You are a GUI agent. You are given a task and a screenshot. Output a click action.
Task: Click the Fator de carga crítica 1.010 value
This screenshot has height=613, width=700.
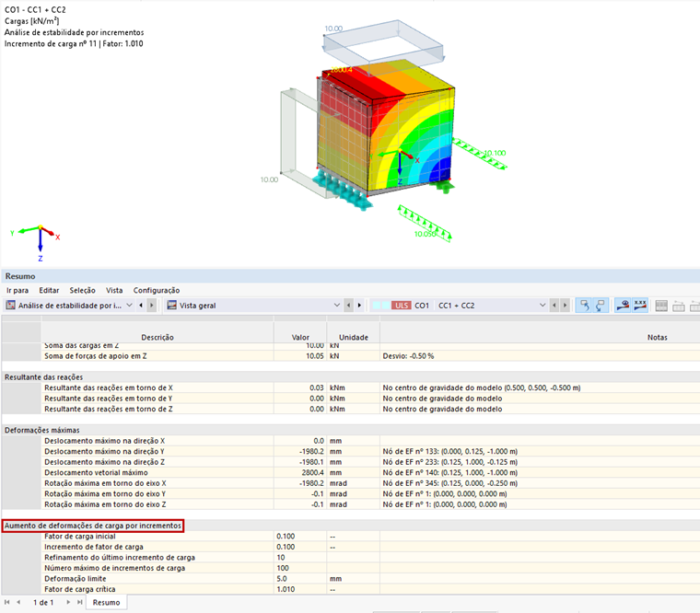286,589
